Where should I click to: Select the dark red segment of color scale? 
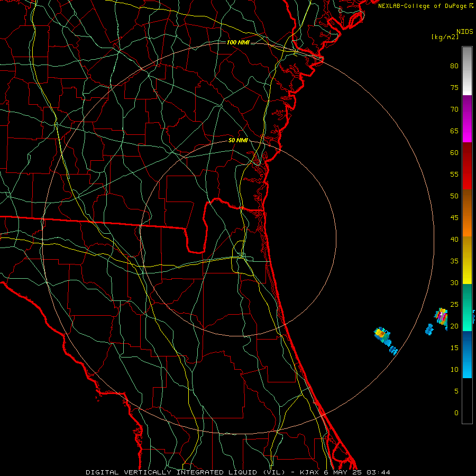tap(467, 166)
